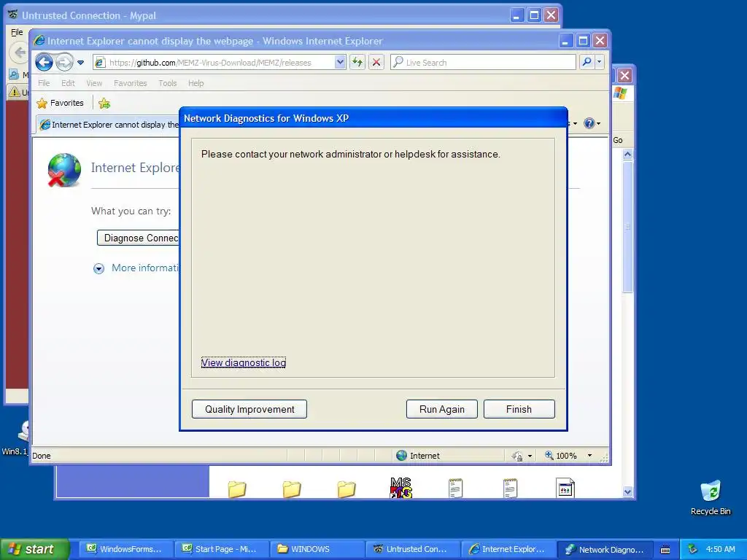747x560 pixels.
Task: Switch to Network Diagnostics taskbar button
Action: (605, 549)
